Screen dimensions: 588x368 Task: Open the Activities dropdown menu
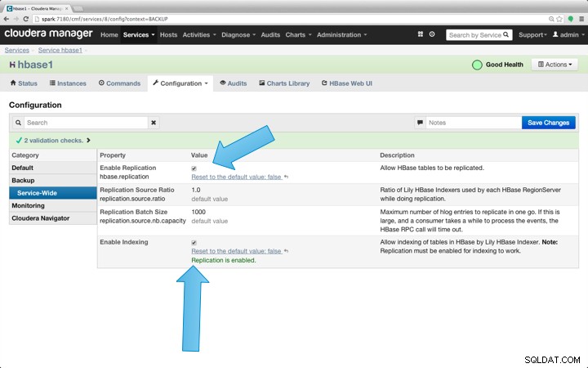(199, 34)
